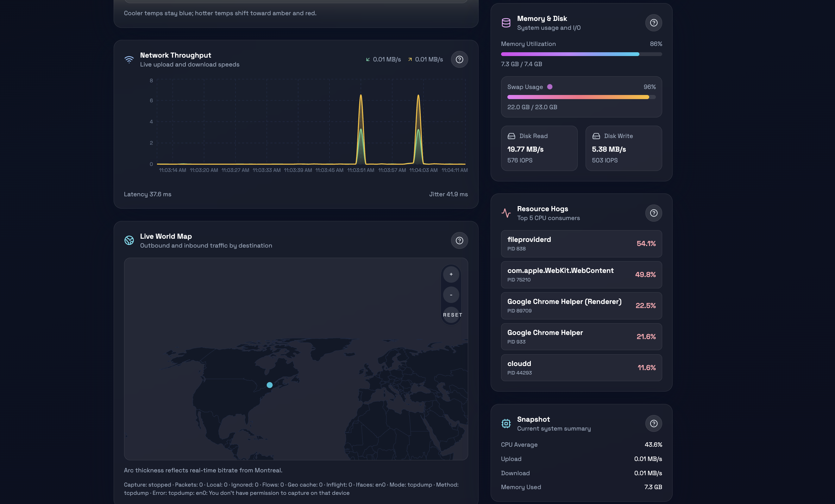
Task: Select the com.apple.WebKit.WebContent process entry
Action: [x=581, y=274]
